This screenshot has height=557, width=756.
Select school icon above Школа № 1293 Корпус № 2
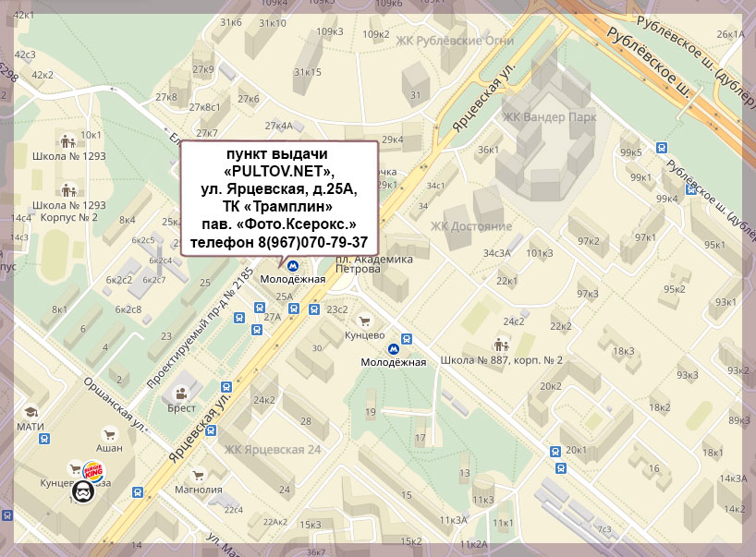pyautogui.click(x=67, y=190)
